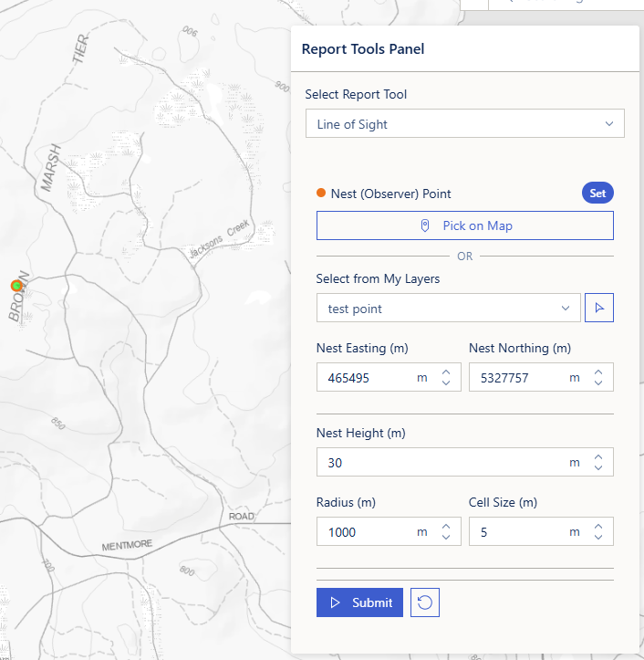This screenshot has width=644, height=660.
Task: Submit the Line of Sight report
Action: coord(359,602)
